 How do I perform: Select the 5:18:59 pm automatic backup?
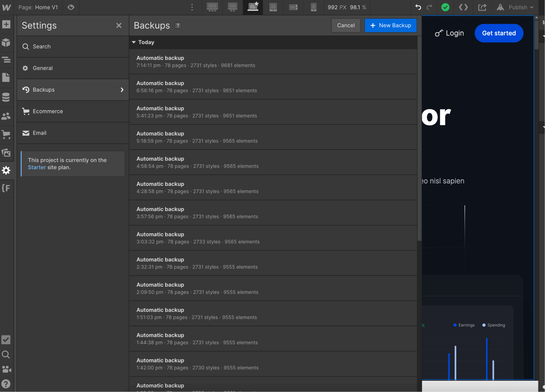click(273, 137)
